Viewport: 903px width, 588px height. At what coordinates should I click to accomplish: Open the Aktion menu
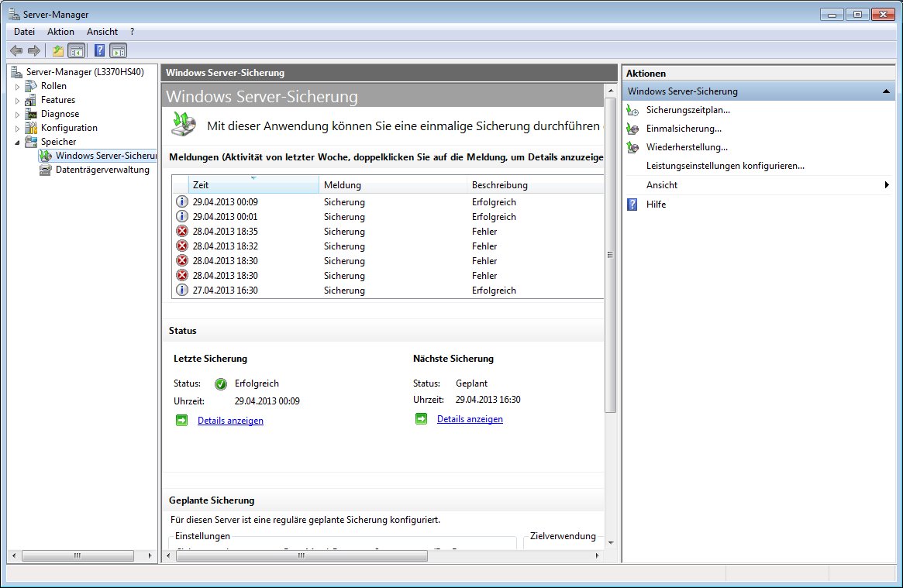coord(60,32)
